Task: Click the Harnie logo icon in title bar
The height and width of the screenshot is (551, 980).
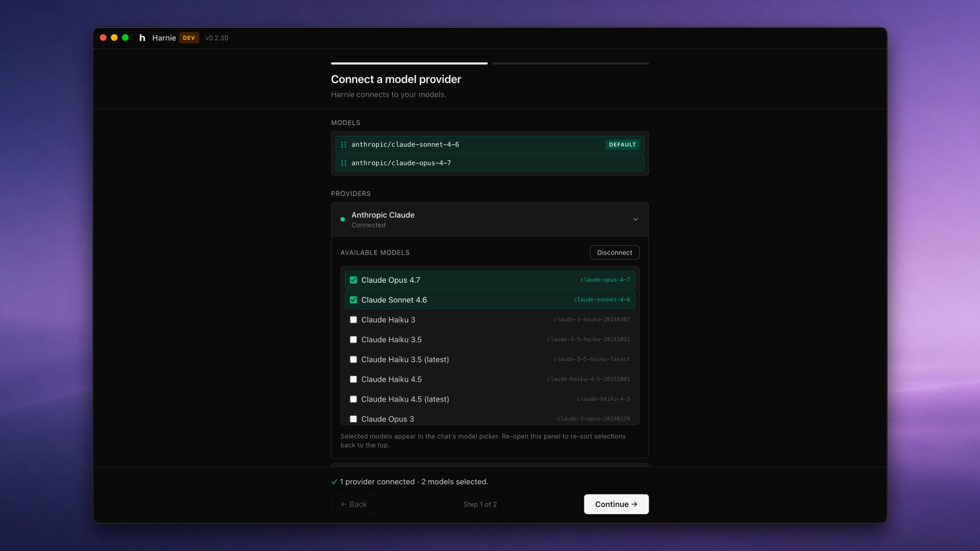Action: point(142,38)
